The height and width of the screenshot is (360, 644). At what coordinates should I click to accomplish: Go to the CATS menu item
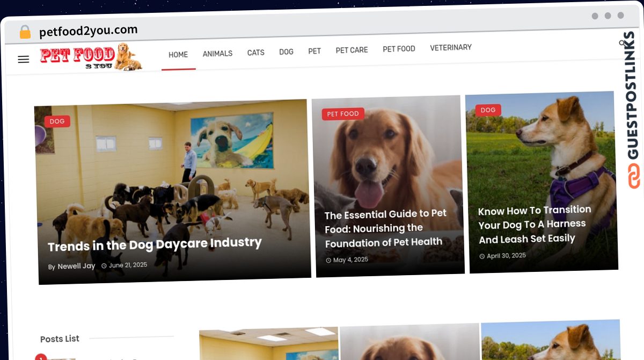[x=255, y=53]
